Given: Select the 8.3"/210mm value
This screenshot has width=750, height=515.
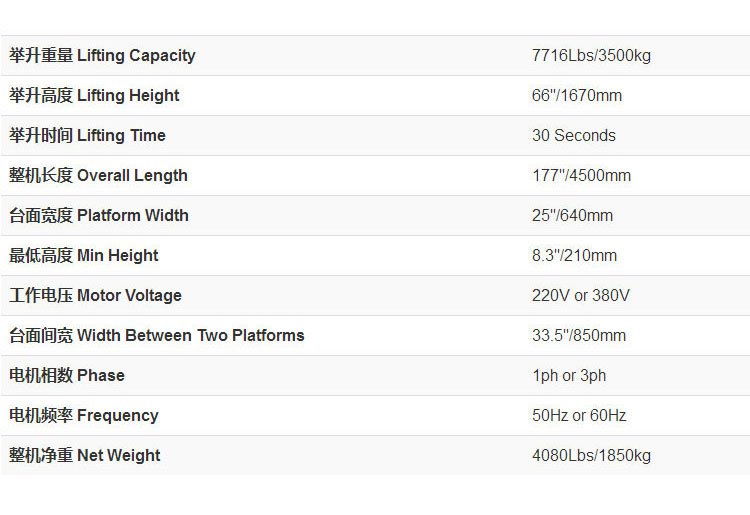Looking at the screenshot, I should click(x=574, y=255).
